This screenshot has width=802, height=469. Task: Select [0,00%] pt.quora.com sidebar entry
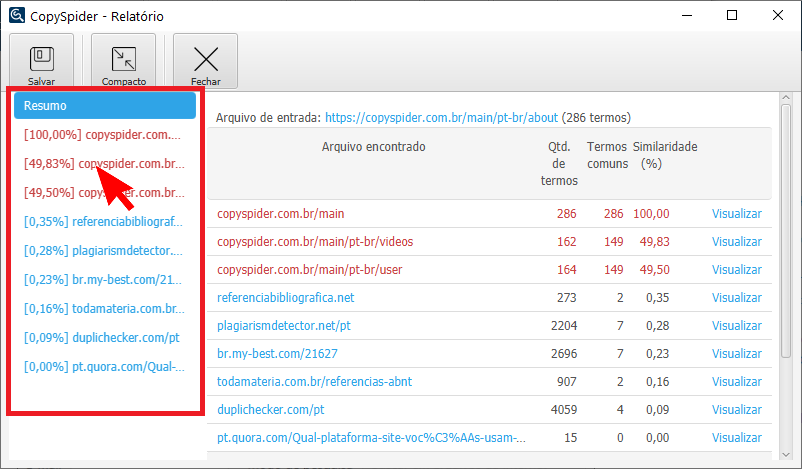[x=104, y=367]
